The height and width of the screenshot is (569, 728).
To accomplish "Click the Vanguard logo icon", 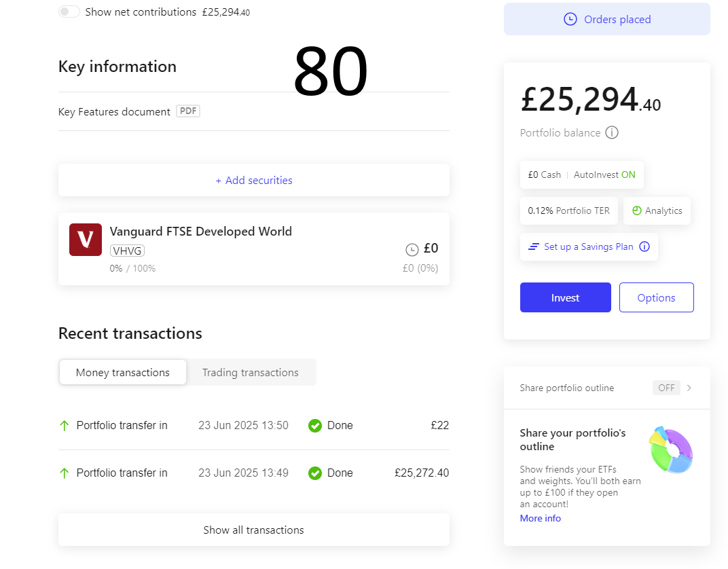I will click(x=86, y=240).
